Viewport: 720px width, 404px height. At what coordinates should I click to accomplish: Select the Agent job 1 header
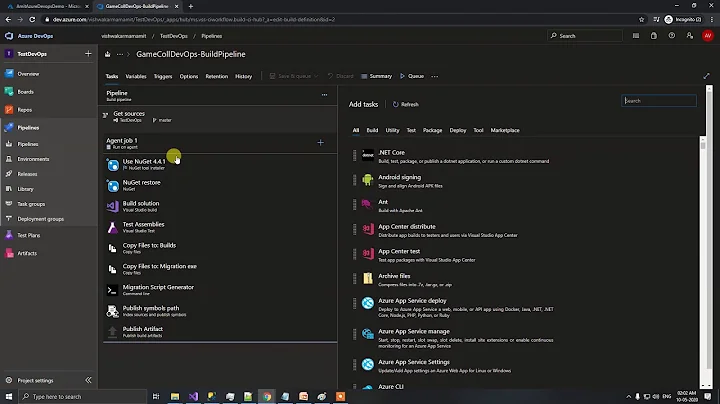(x=220, y=143)
